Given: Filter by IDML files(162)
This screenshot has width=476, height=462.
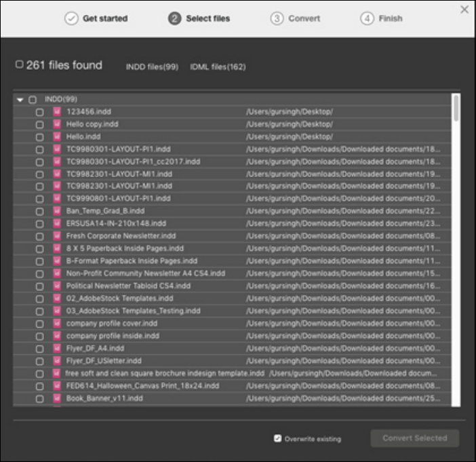Looking at the screenshot, I should click(218, 67).
